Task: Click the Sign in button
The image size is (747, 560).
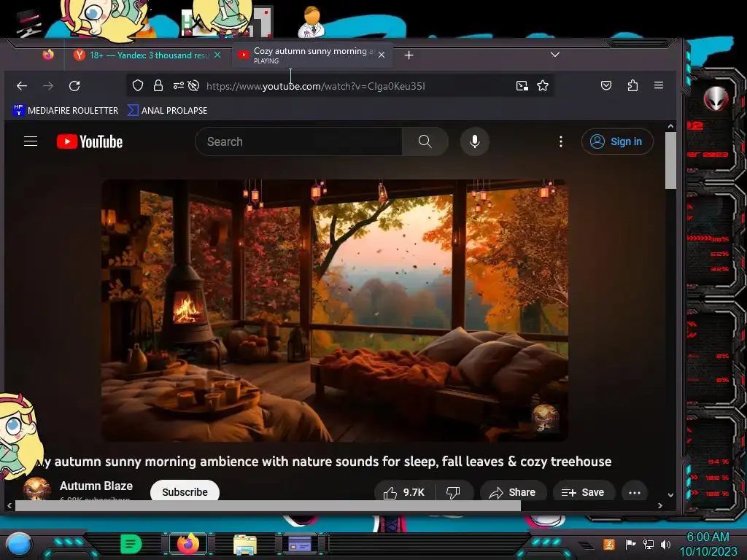Action: pos(617,141)
